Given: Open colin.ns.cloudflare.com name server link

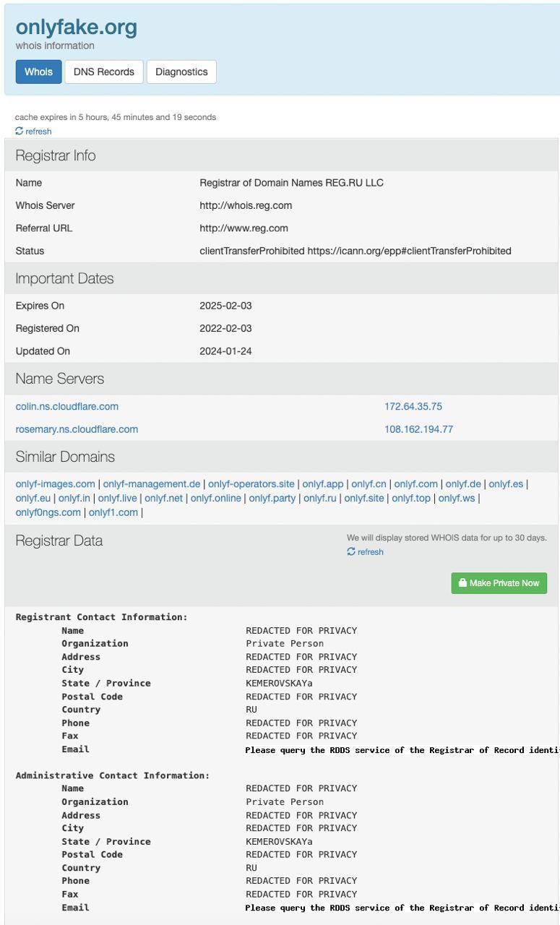Looking at the screenshot, I should (x=67, y=407).
